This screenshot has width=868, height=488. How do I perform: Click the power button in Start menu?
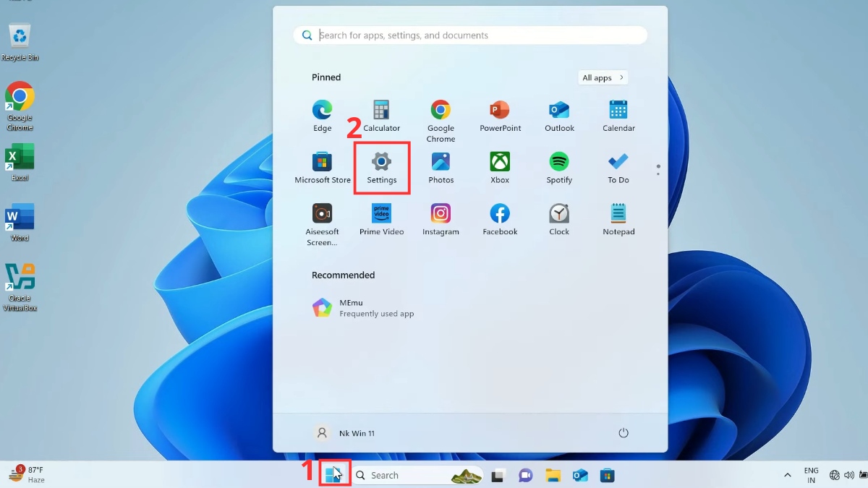(x=624, y=433)
